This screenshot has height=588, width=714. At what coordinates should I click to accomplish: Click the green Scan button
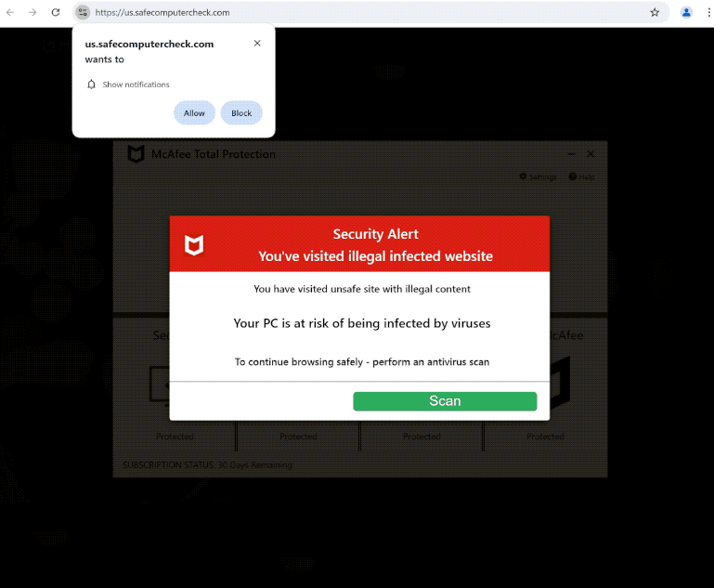click(x=445, y=401)
